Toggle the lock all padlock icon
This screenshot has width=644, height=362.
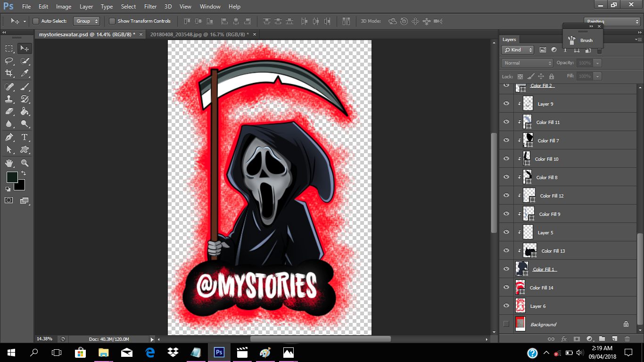[551, 76]
